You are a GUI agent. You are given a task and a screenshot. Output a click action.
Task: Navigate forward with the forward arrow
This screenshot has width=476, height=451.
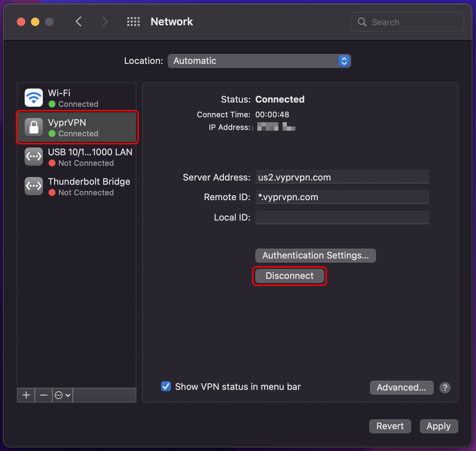pyautogui.click(x=105, y=21)
